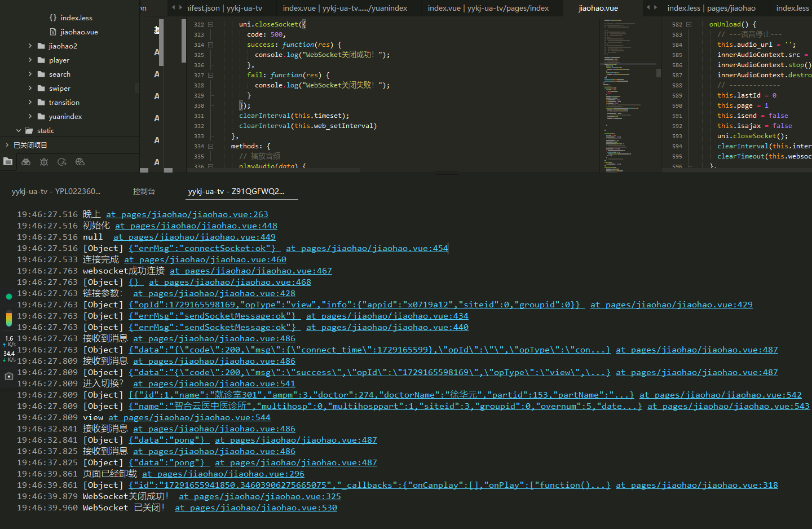This screenshot has width=812, height=529.
Task: Open jiaohao.vue file in project tree
Action: (x=79, y=32)
